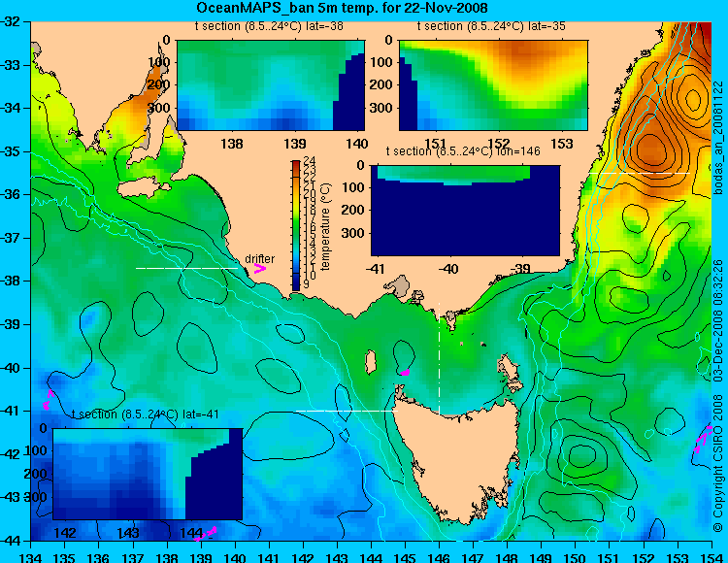
Task: Click latitude axis label '-44'
Action: (10, 541)
